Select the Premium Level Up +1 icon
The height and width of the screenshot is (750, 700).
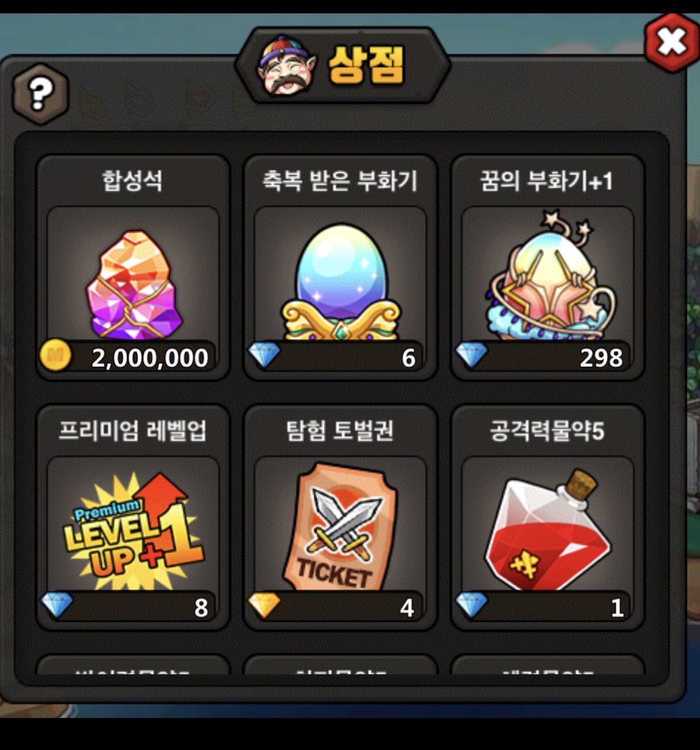point(133,530)
